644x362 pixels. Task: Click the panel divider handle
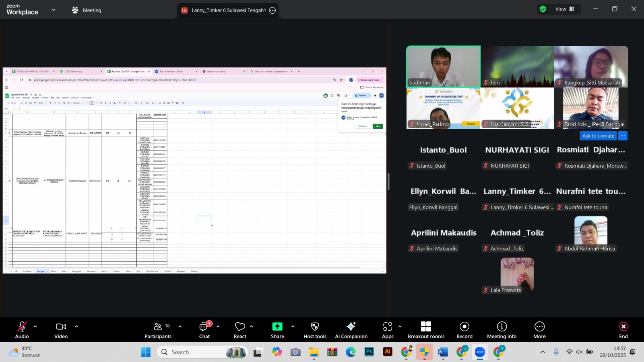[x=388, y=182]
